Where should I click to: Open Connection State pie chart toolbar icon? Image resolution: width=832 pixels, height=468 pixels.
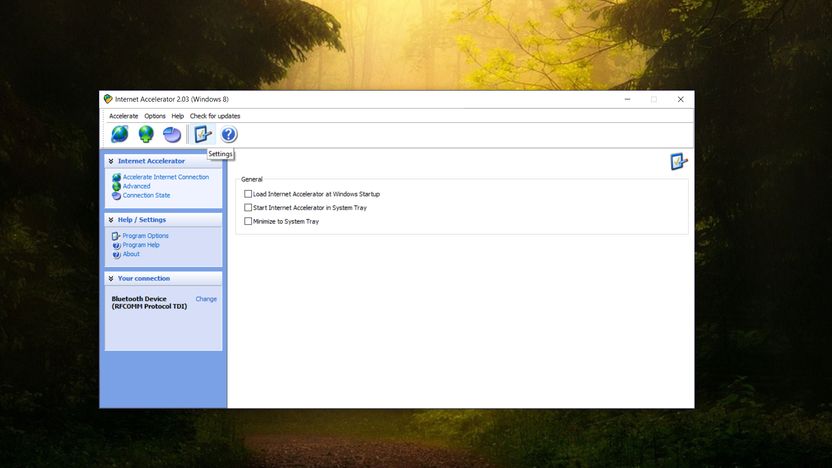(x=172, y=134)
